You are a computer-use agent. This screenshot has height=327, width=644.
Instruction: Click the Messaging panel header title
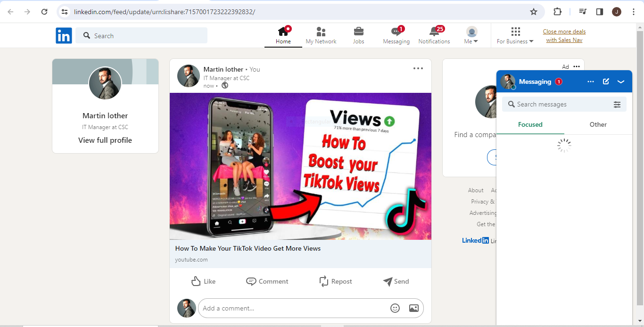[535, 82]
